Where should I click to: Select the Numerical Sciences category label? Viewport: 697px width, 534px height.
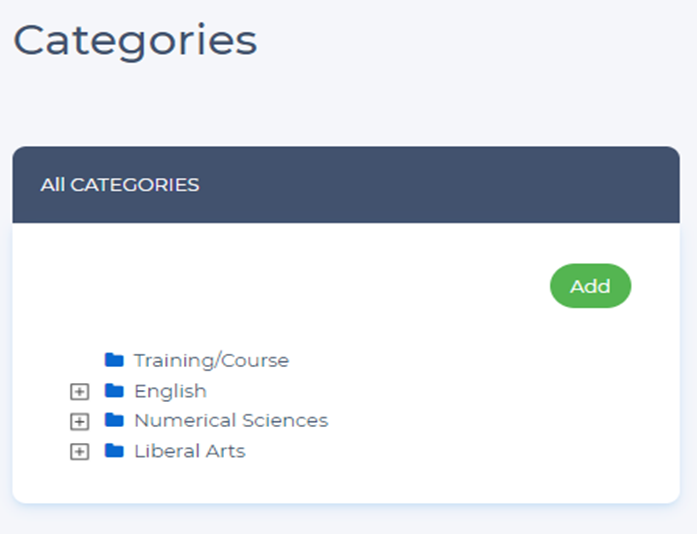pos(231,421)
